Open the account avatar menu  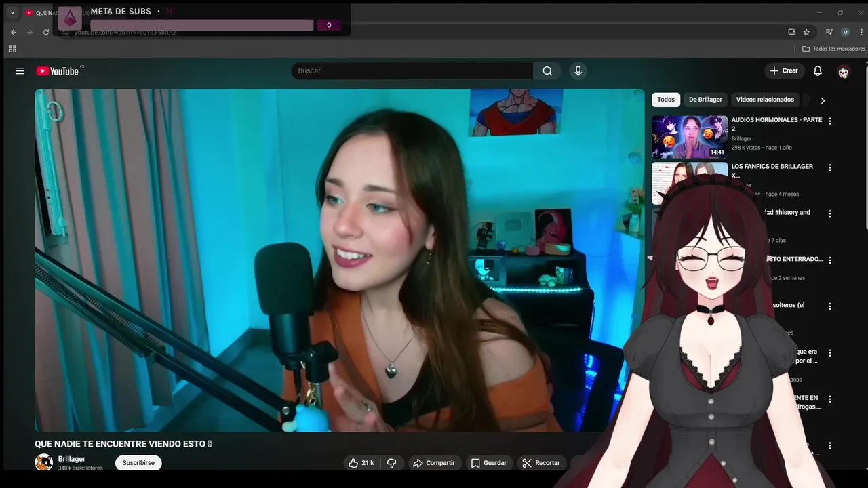pyautogui.click(x=844, y=71)
